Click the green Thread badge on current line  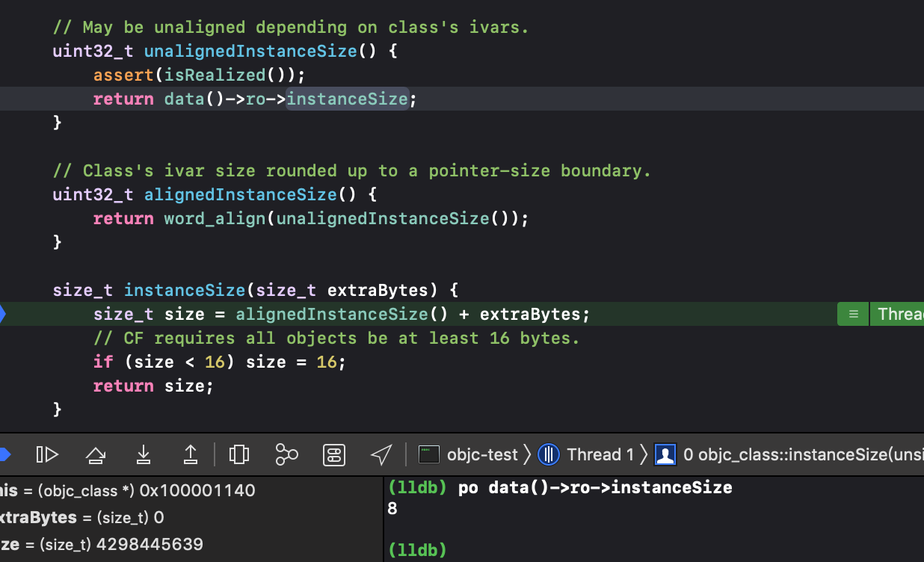[897, 314]
